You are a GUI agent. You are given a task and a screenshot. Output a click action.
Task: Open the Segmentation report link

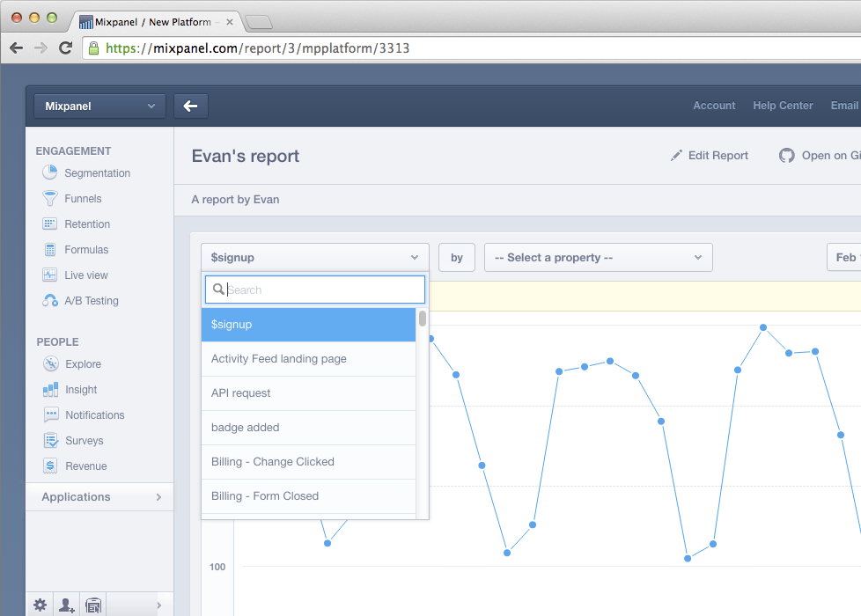pyautogui.click(x=97, y=173)
